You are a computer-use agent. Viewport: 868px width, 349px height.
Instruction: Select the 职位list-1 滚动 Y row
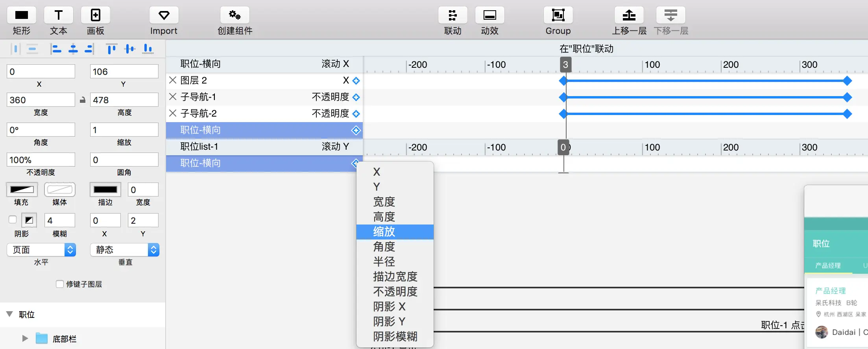pyautogui.click(x=264, y=147)
